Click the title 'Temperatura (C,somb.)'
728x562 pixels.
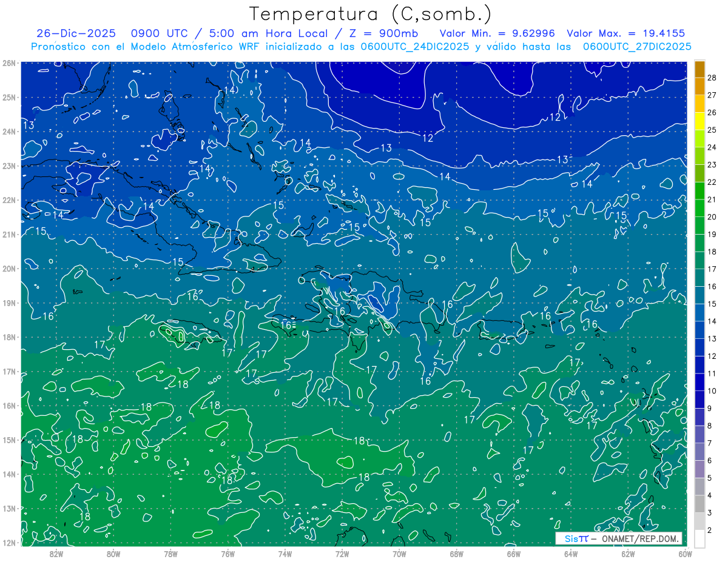click(370, 14)
